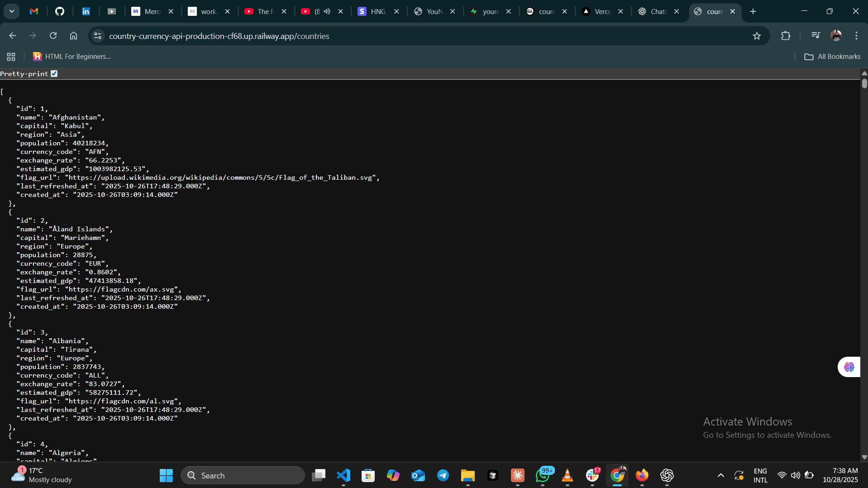The height and width of the screenshot is (488, 868).
Task: Open the GitHub pinned tab
Action: [x=60, y=11]
